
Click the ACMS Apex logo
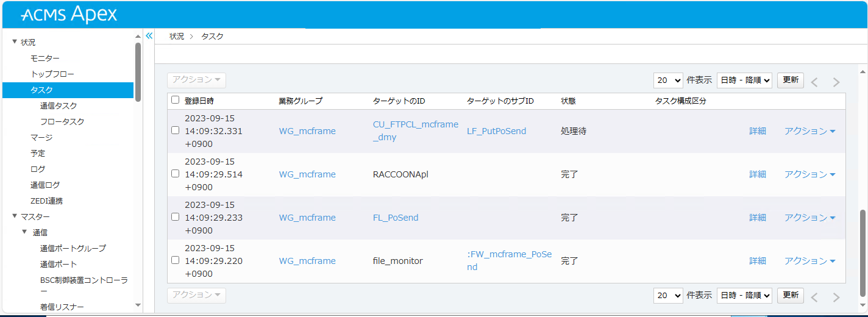(x=69, y=14)
